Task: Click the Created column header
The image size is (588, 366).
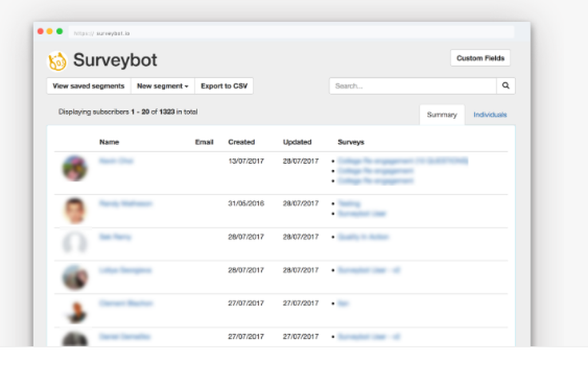Action: 242,142
